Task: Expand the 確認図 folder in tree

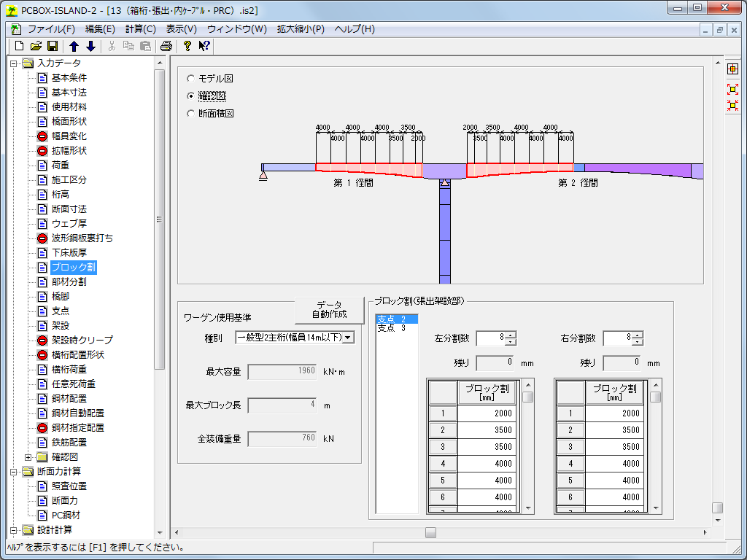Action: [28, 457]
